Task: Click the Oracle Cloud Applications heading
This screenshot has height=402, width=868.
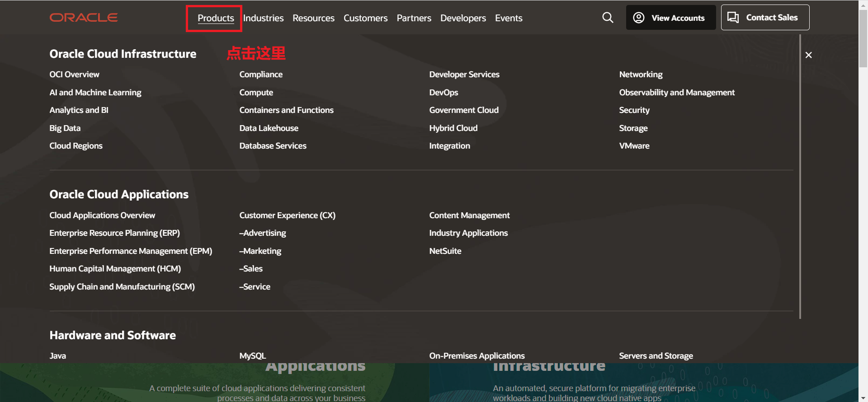Action: (119, 195)
